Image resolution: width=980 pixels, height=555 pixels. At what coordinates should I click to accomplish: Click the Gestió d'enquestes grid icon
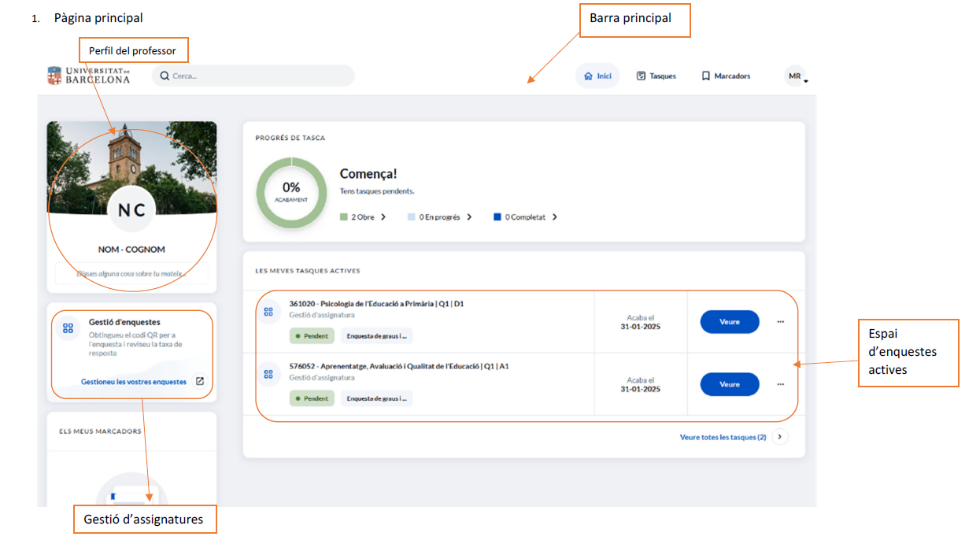coord(68,328)
